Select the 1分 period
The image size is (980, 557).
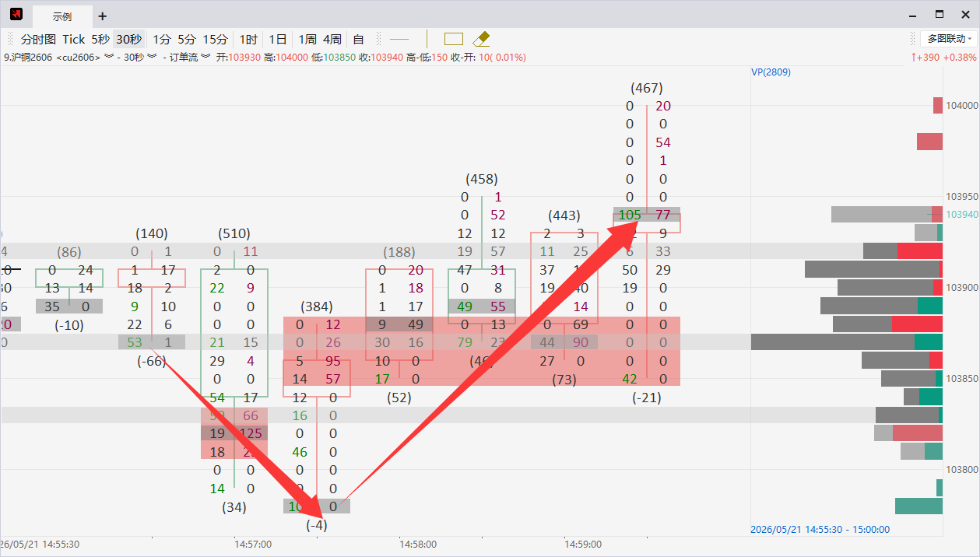(161, 39)
